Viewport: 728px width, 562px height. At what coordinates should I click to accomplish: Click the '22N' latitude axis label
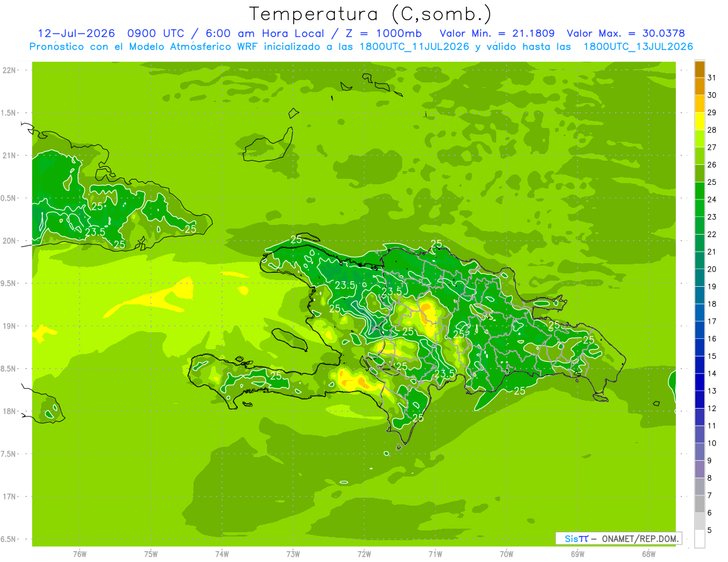[10, 70]
